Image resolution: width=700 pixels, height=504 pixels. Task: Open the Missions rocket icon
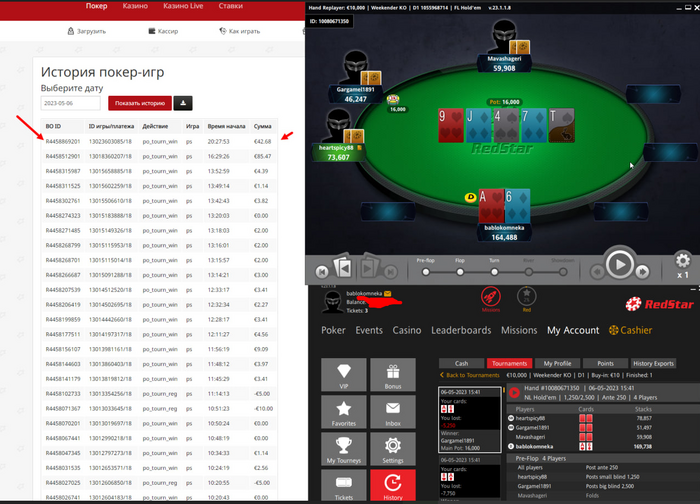(491, 297)
